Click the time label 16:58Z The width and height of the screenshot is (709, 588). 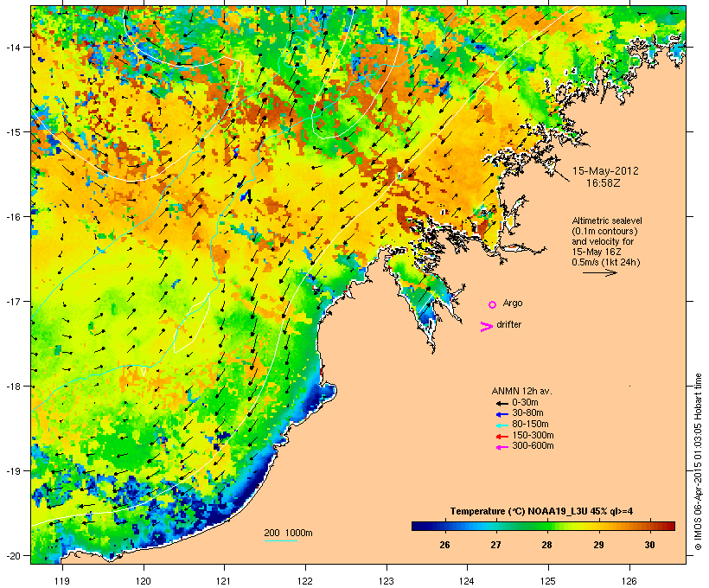pyautogui.click(x=604, y=183)
